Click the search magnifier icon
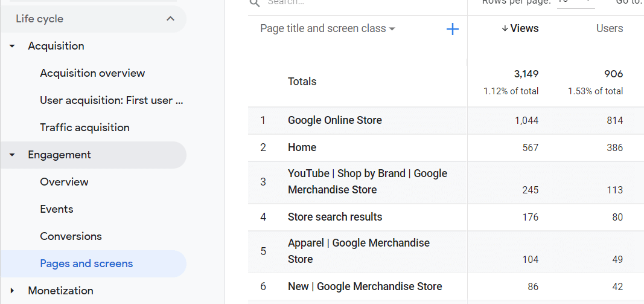 pyautogui.click(x=255, y=3)
